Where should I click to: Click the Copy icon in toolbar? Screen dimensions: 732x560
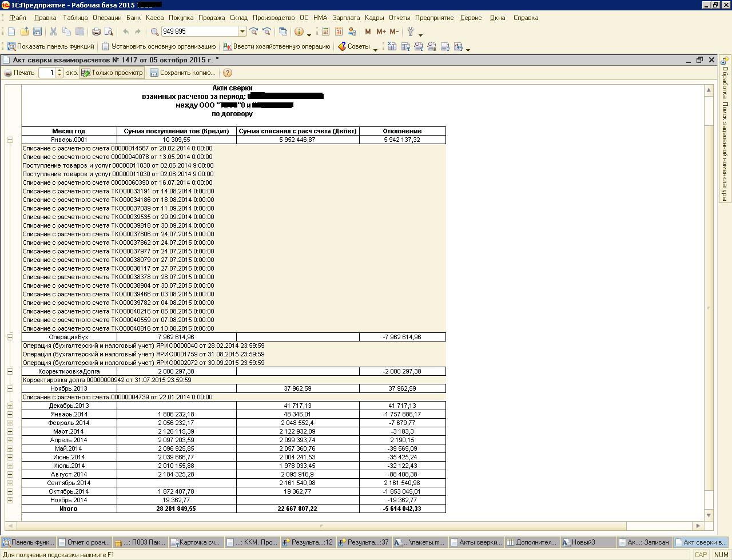pyautogui.click(x=66, y=31)
